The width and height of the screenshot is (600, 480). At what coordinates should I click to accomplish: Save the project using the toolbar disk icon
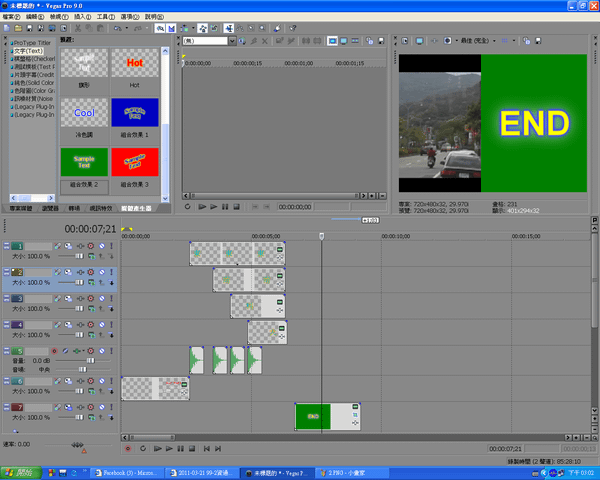(x=29, y=28)
